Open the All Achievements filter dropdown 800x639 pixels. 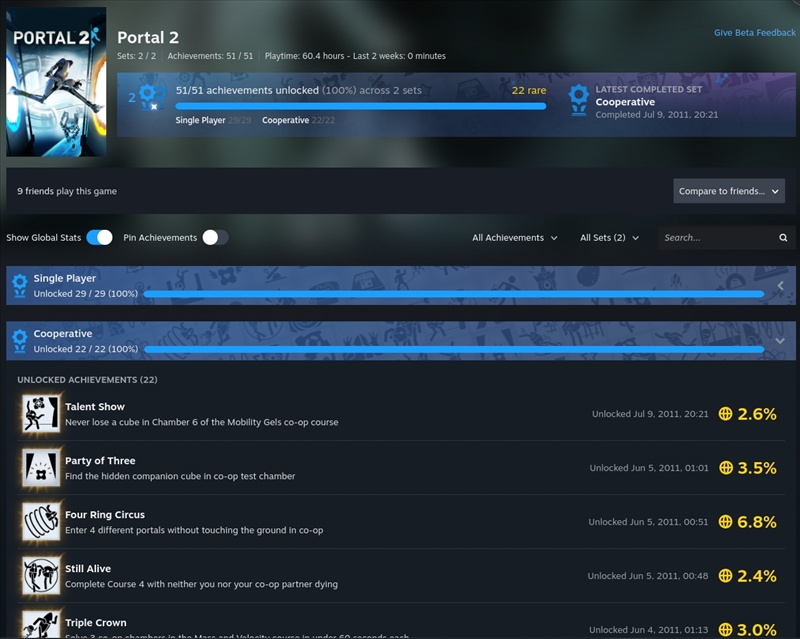[x=514, y=238]
